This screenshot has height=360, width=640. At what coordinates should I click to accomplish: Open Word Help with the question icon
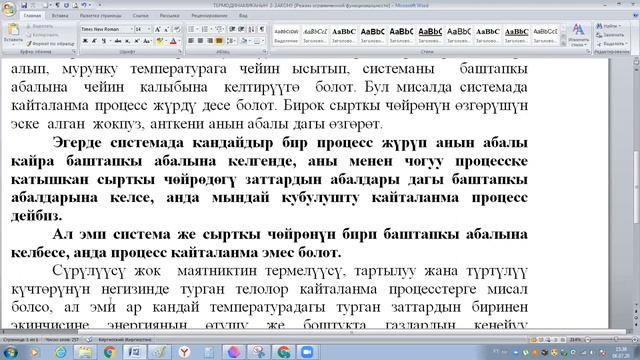635,16
